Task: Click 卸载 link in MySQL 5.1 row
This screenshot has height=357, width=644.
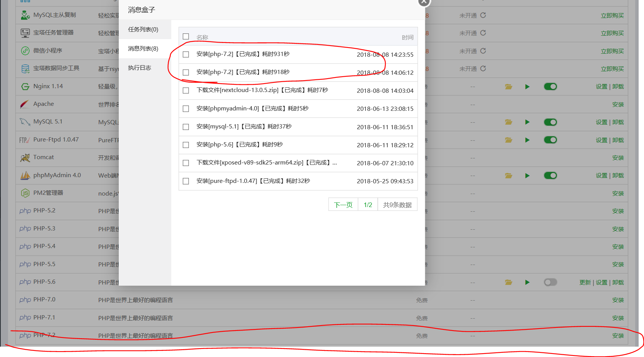Action: (x=618, y=122)
